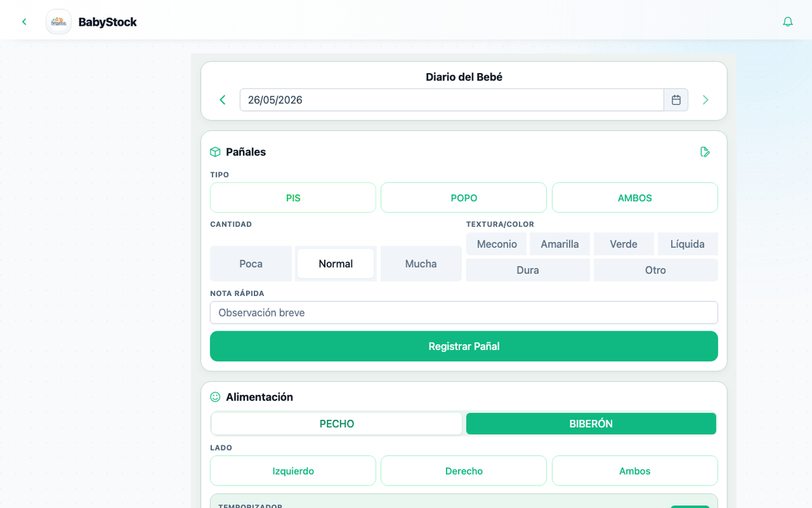Click the back arrow in the header
This screenshot has width=812, height=508.
24,22
